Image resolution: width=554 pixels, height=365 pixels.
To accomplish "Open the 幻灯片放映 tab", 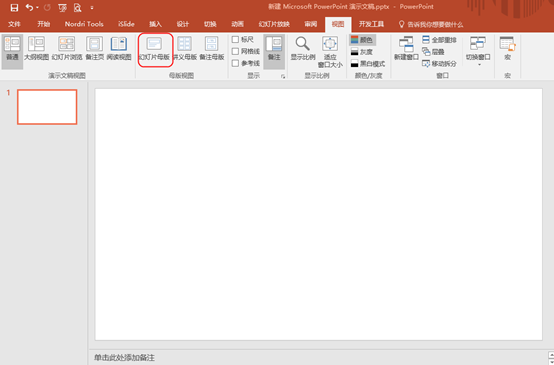I will [274, 24].
